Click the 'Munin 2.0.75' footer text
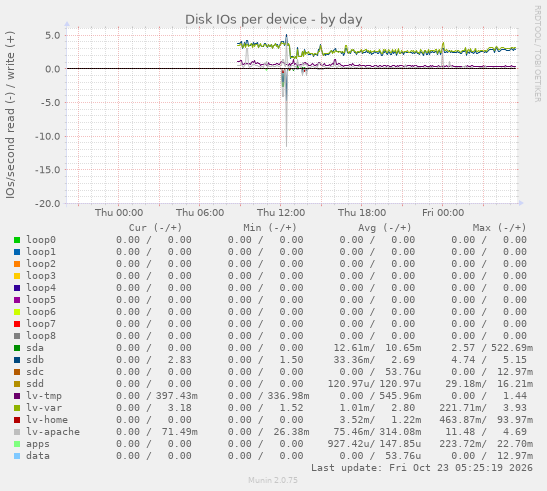547x491 pixels. pyautogui.click(x=273, y=481)
